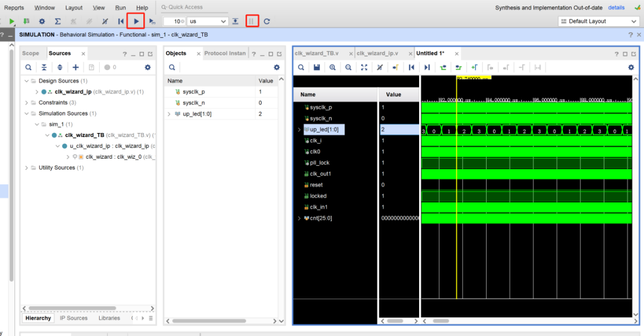Click the Program Device green download icon

pyautogui.click(x=26, y=22)
